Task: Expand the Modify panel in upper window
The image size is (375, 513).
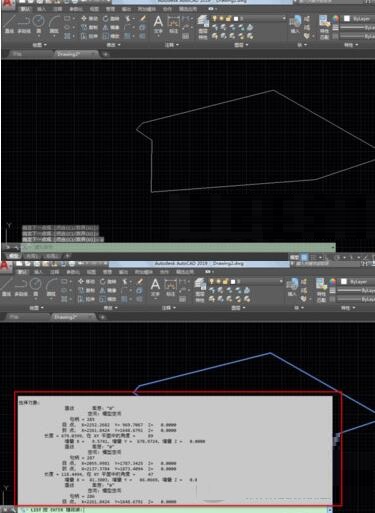Action: pos(113,45)
